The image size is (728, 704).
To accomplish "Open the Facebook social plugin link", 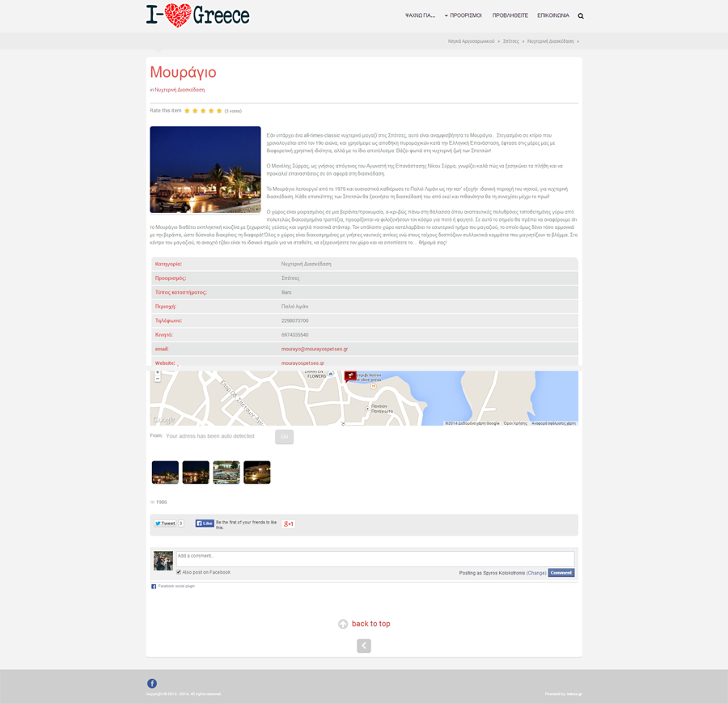I will pos(176,586).
